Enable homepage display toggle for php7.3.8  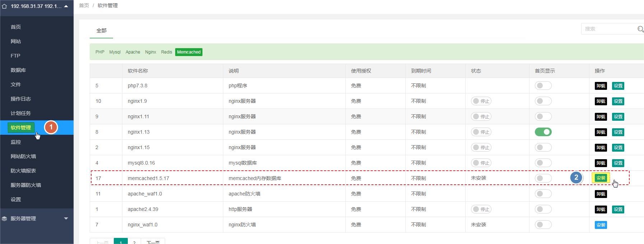(x=543, y=86)
